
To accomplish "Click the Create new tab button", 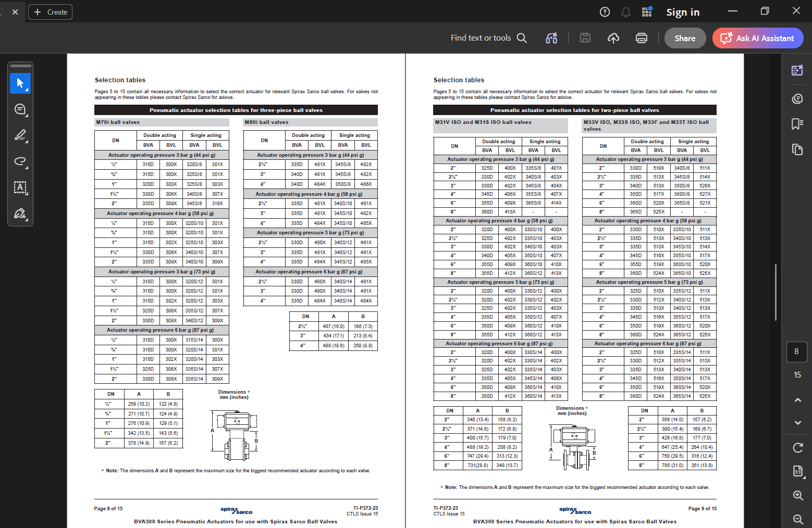I will [x=51, y=12].
